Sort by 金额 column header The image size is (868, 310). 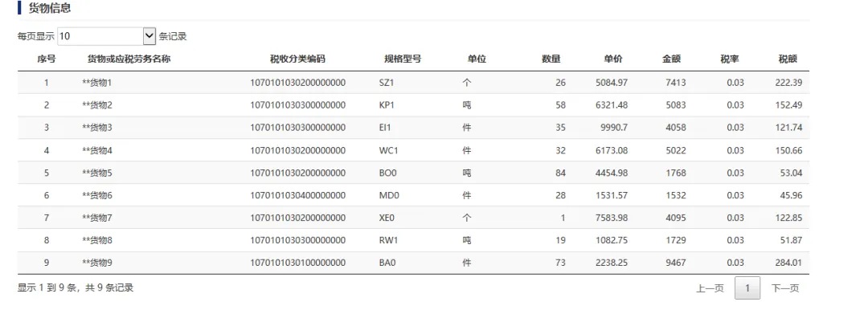pos(671,59)
